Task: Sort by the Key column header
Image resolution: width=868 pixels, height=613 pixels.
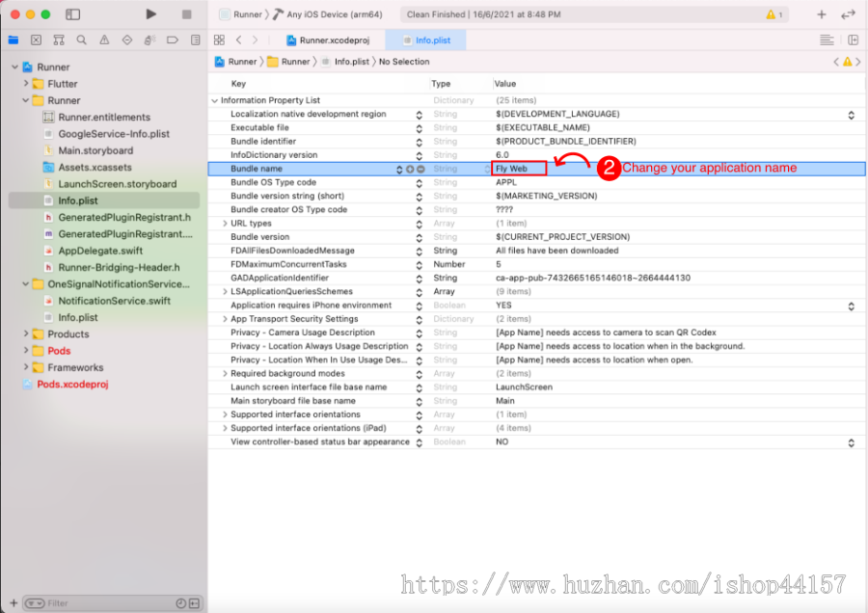Action: 238,84
